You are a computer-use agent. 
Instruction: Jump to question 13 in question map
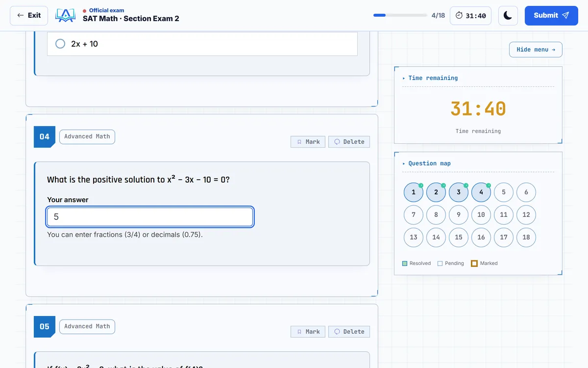(414, 237)
